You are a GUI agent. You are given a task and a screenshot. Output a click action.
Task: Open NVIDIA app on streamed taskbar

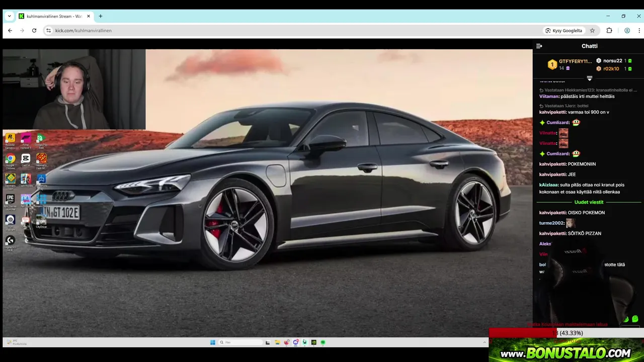pyautogui.click(x=313, y=342)
